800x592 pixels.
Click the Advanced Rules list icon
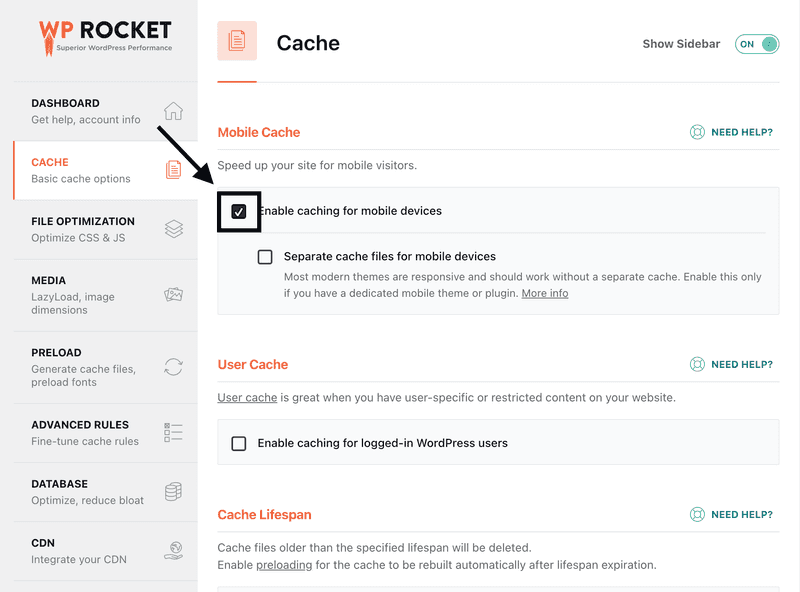point(173,432)
